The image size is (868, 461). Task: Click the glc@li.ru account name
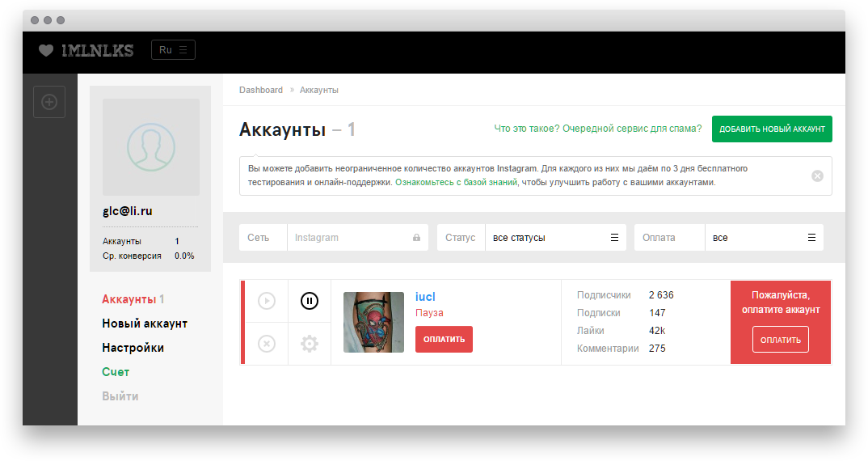coord(128,211)
